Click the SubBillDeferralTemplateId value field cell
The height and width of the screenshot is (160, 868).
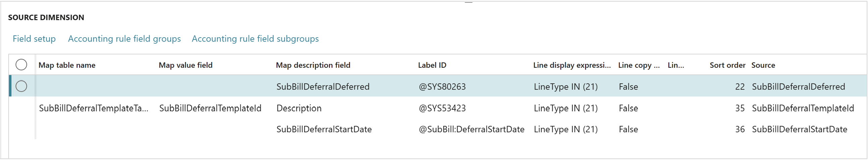[210, 108]
